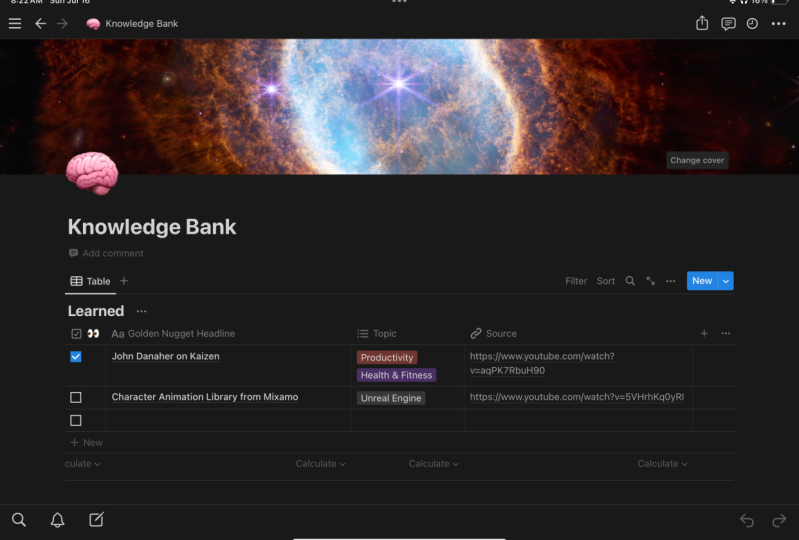The width and height of the screenshot is (799, 540).
Task: Open the sidebar hamburger menu
Action: point(15,23)
